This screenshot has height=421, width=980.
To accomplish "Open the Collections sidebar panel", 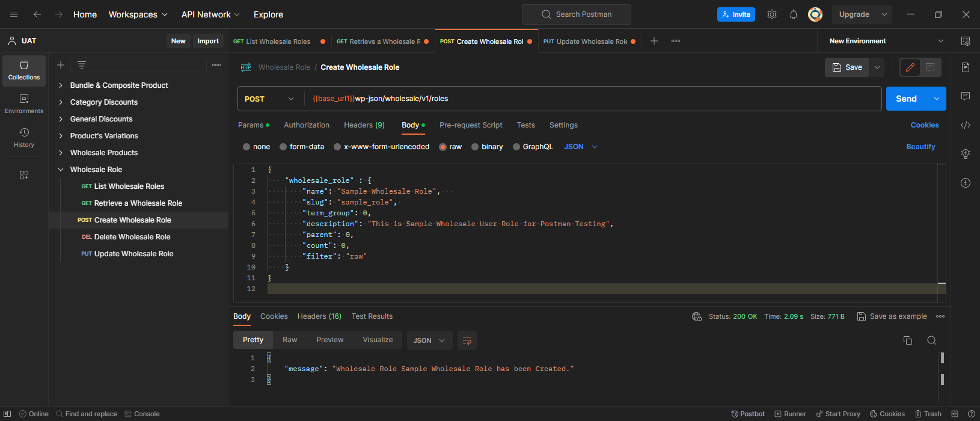I will pyautogui.click(x=24, y=70).
